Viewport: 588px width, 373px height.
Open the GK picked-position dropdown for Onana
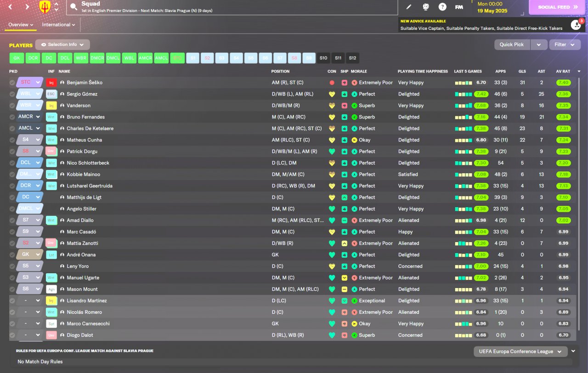tap(29, 255)
